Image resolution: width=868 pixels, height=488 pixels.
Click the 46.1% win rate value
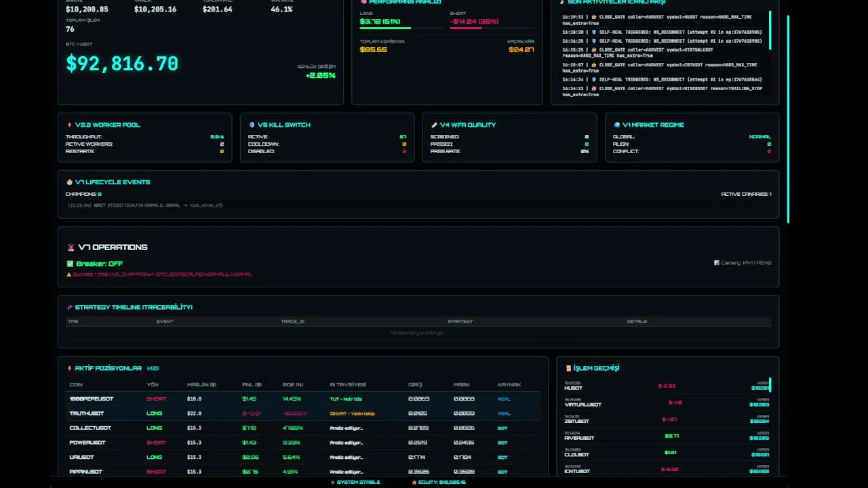(x=281, y=9)
